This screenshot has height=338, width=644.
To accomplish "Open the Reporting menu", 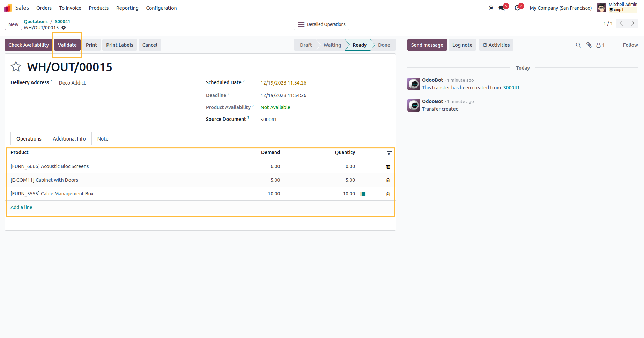I will coord(127,8).
